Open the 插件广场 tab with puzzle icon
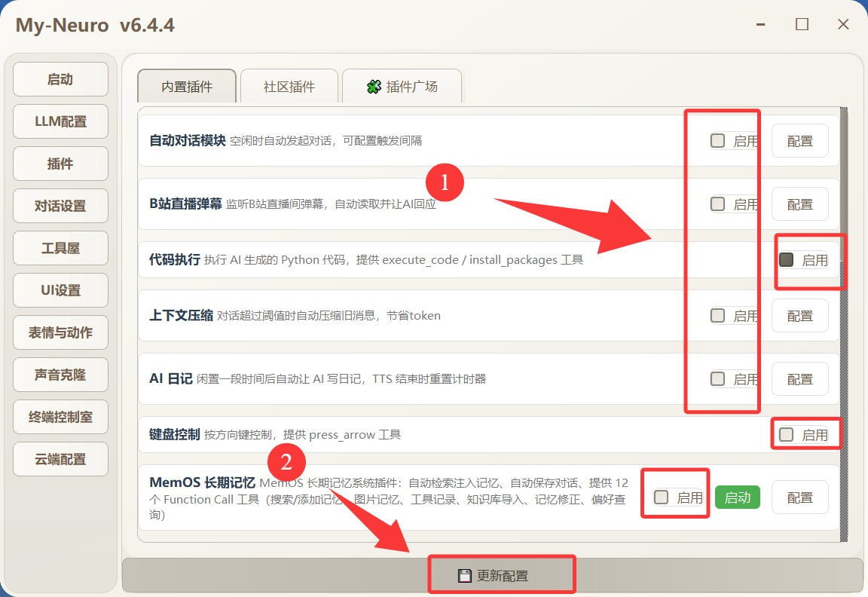868x597 pixels. coord(402,87)
